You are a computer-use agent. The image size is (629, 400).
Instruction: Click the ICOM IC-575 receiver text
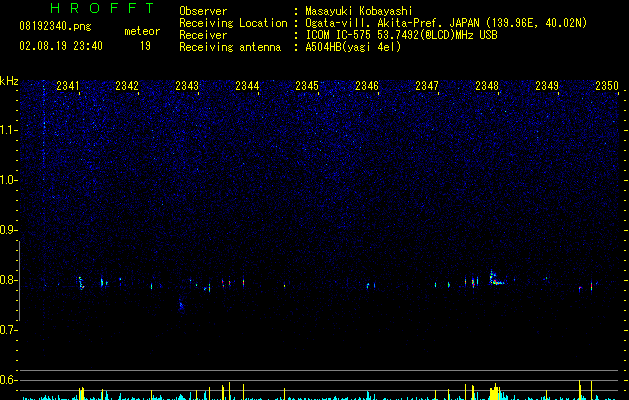tap(401, 35)
